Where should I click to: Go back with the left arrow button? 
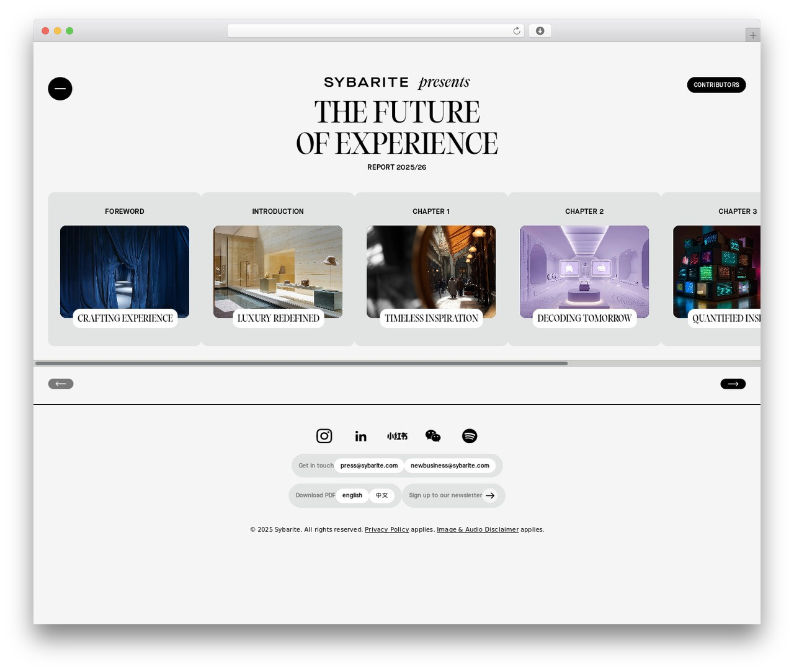[x=61, y=384]
